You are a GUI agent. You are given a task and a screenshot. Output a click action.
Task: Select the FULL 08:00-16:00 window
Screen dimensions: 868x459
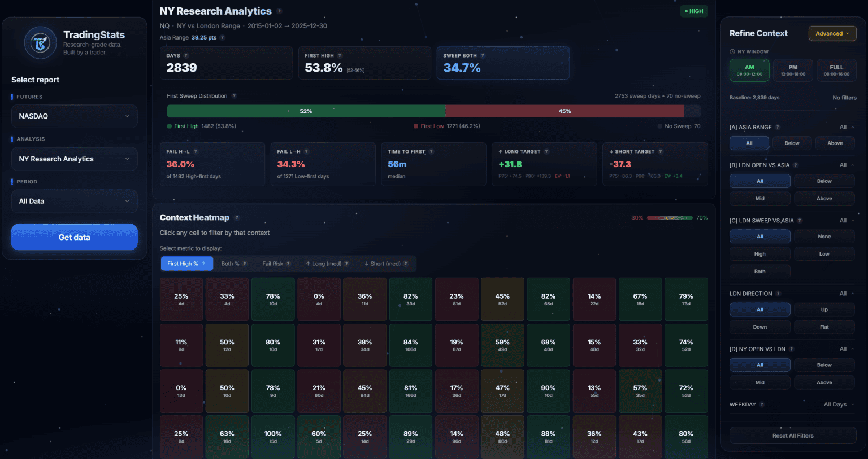click(x=836, y=71)
